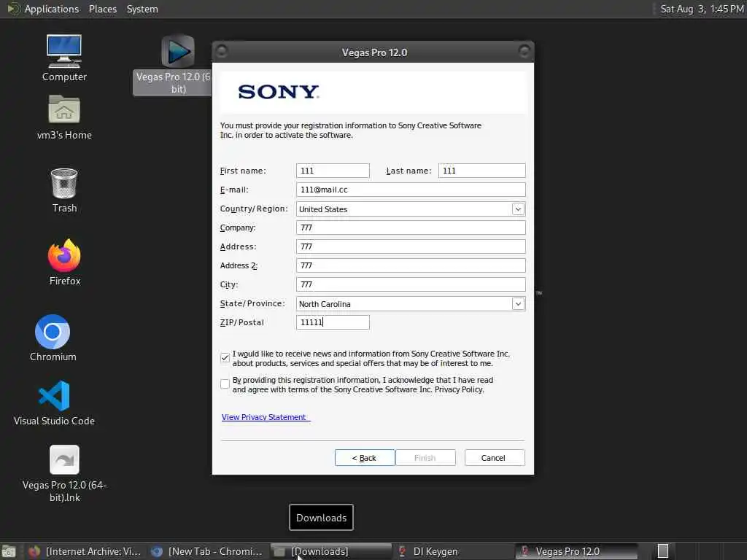Click the Last name input field

click(x=481, y=171)
